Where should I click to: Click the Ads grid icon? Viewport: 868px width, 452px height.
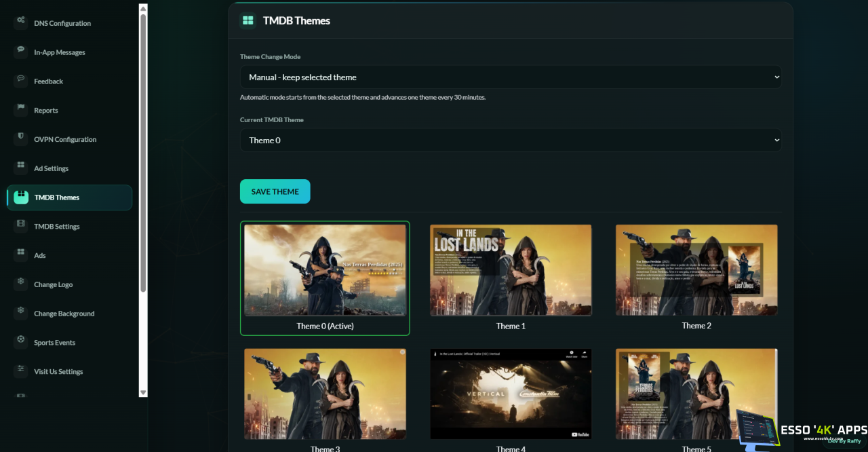21,254
